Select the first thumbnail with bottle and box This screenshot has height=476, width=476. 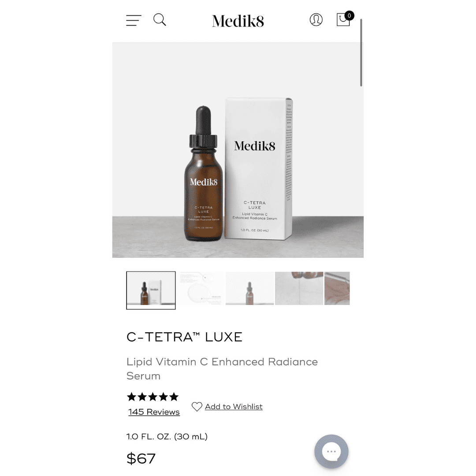click(x=151, y=290)
